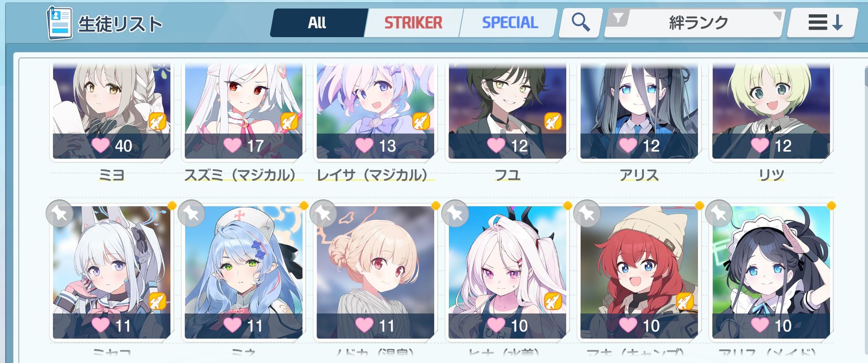Open the アリス student portrait
868x363 pixels.
639,111
